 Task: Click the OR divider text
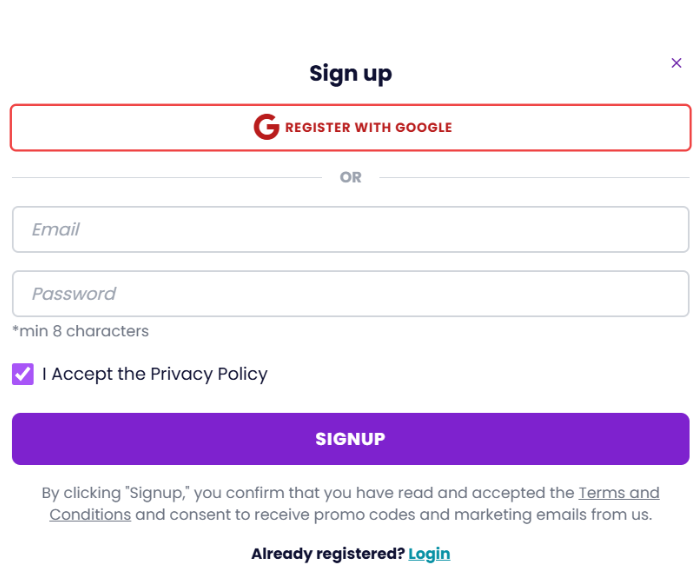tap(350, 178)
